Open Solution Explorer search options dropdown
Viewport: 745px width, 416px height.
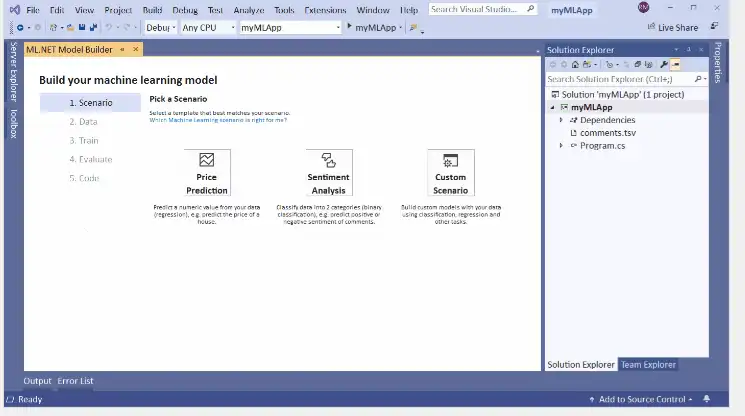point(705,79)
